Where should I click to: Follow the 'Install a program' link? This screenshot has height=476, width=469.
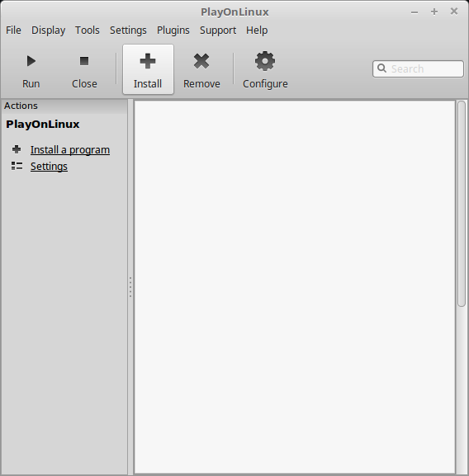click(70, 149)
